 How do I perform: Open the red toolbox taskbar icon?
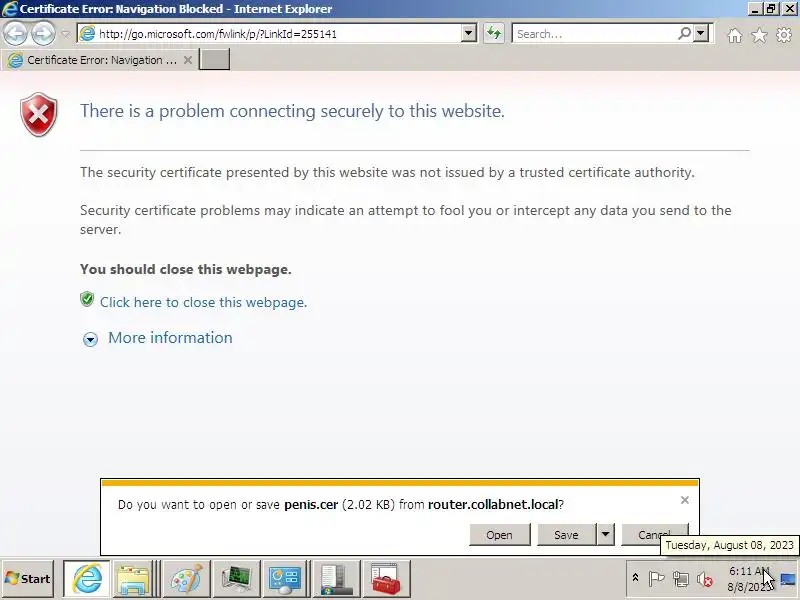click(x=386, y=579)
